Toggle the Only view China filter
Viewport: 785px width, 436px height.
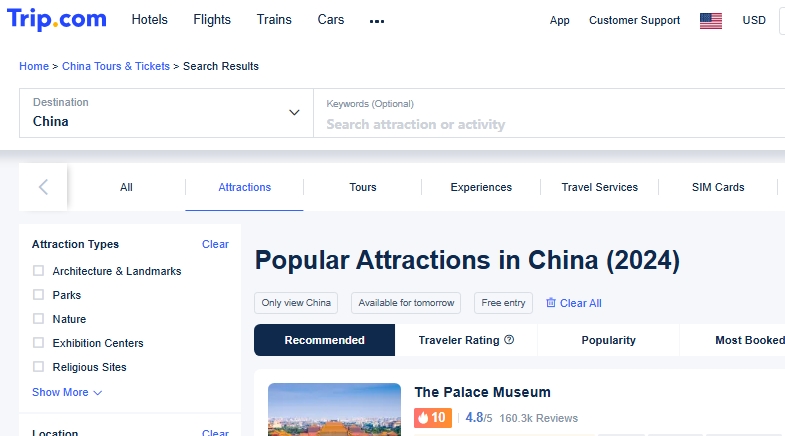click(x=296, y=303)
